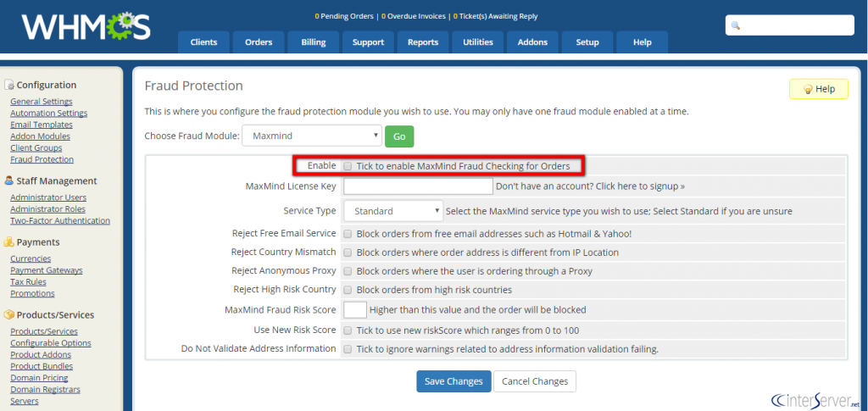The height and width of the screenshot is (411, 868).
Task: Open the Clients menu tab
Action: [x=203, y=42]
